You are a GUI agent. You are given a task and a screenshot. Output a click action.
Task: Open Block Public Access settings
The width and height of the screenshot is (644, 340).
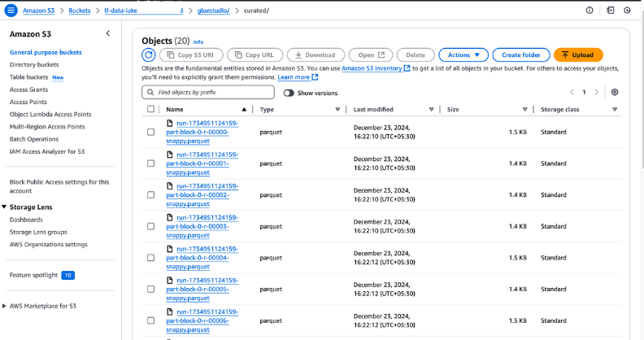(x=59, y=186)
